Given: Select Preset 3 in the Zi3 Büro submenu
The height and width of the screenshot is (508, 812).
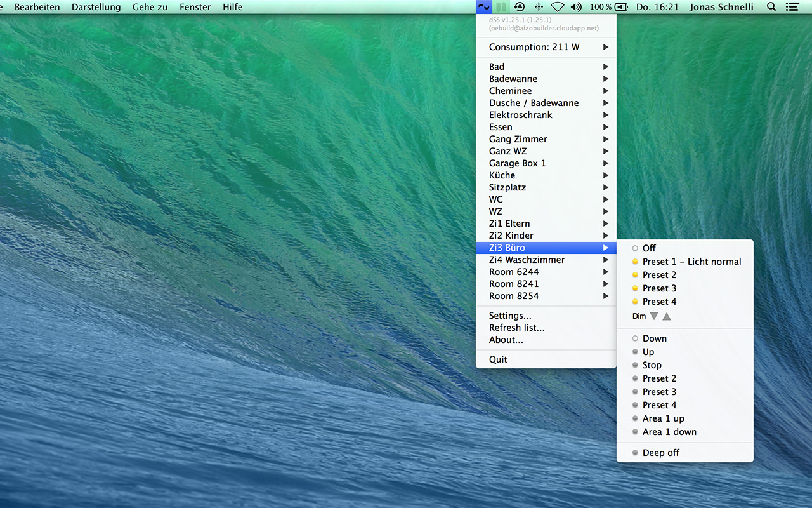Looking at the screenshot, I should (x=658, y=288).
